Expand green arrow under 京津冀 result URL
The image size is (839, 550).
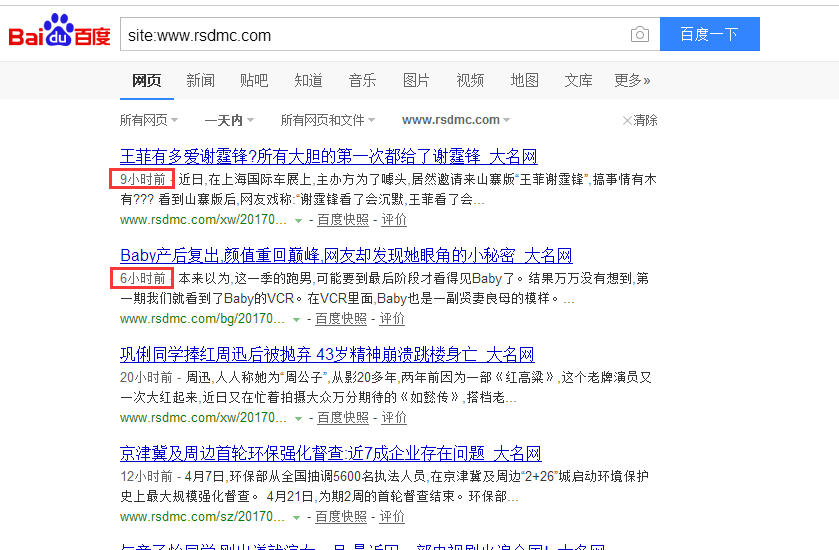tap(296, 517)
